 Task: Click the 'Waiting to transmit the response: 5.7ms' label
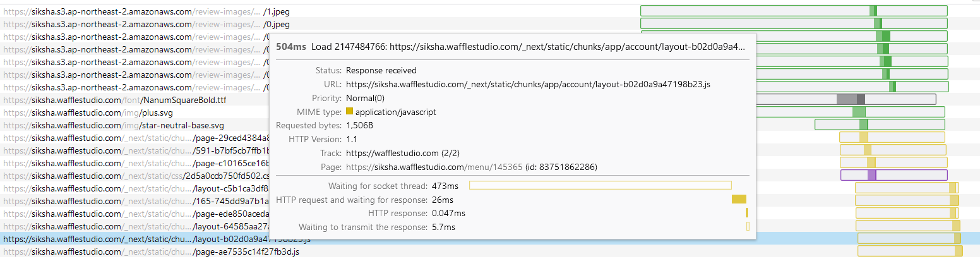pos(377,228)
